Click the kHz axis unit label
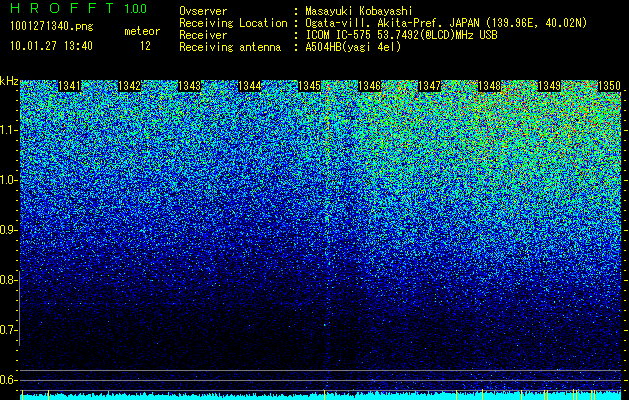The width and height of the screenshot is (629, 400). click(x=9, y=81)
